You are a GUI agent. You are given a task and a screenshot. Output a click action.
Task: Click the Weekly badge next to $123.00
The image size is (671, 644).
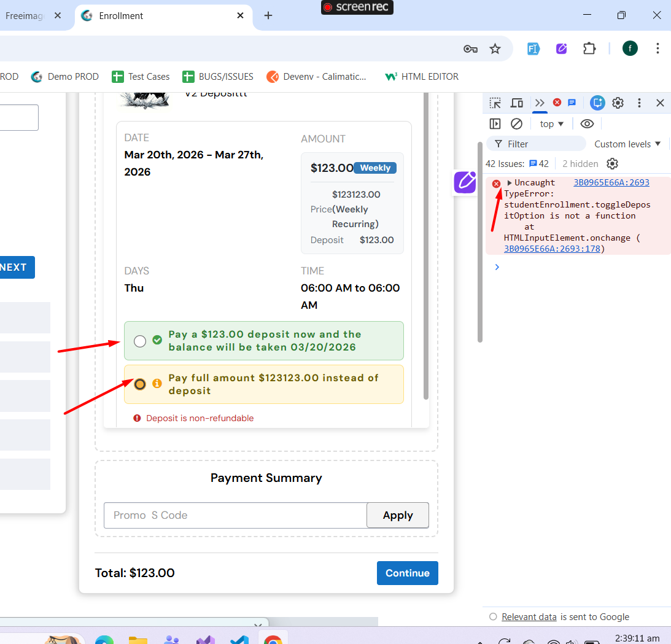click(375, 168)
